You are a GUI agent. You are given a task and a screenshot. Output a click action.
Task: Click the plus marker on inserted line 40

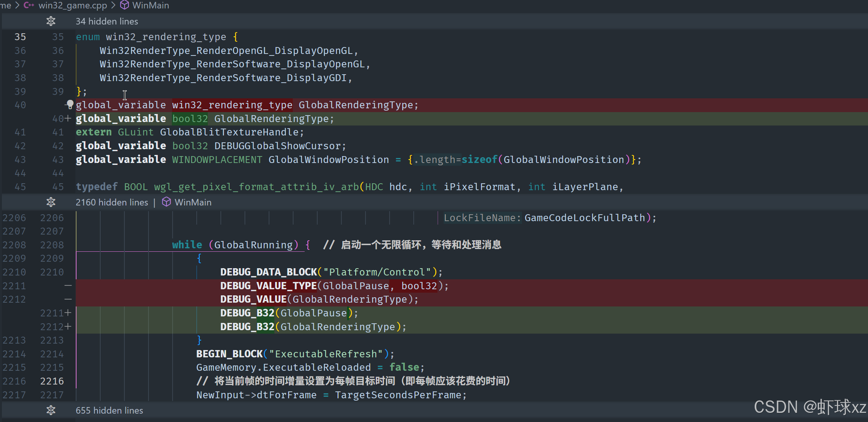tap(68, 119)
